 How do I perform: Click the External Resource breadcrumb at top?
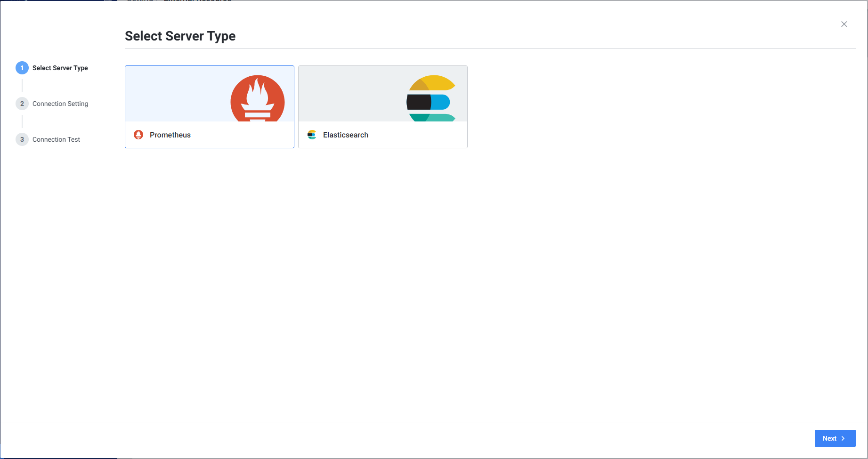[x=197, y=1]
